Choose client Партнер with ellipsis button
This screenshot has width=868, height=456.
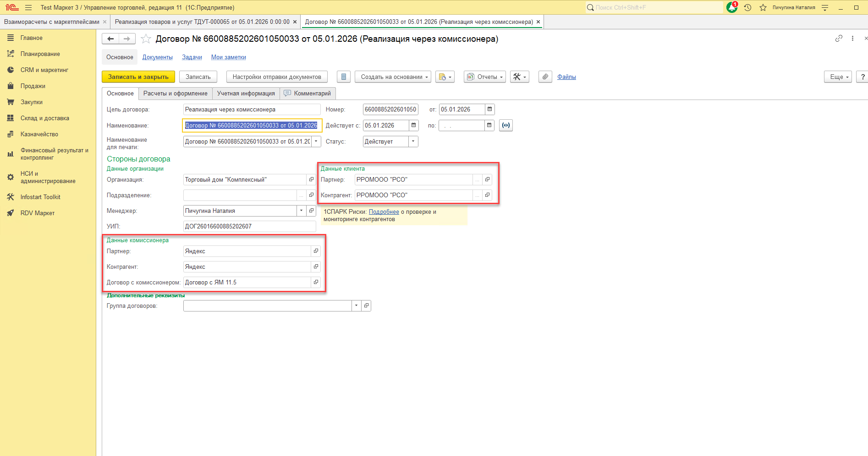477,179
